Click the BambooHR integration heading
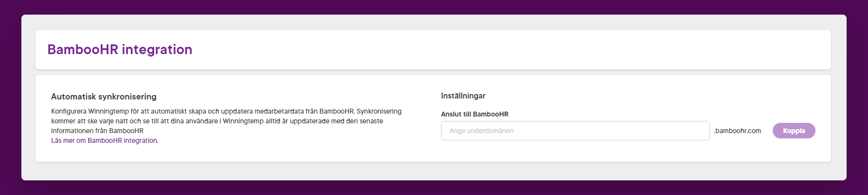The height and width of the screenshot is (195, 868). pyautogui.click(x=120, y=50)
